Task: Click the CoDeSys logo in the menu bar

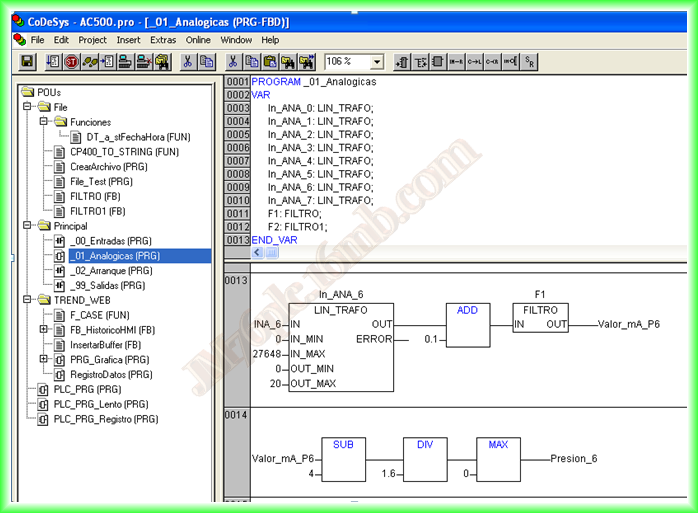Action: [19, 40]
